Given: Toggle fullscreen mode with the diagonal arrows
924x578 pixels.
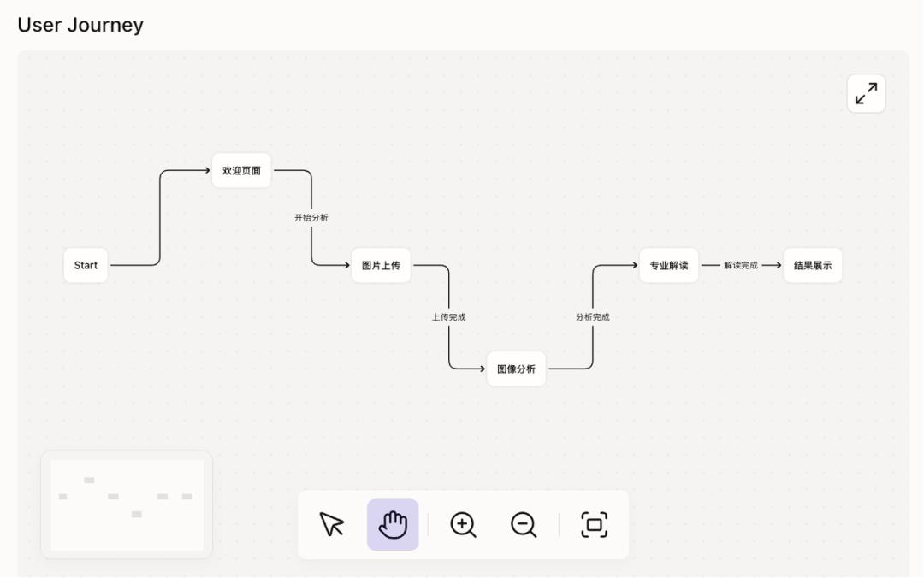Looking at the screenshot, I should coord(866,92).
